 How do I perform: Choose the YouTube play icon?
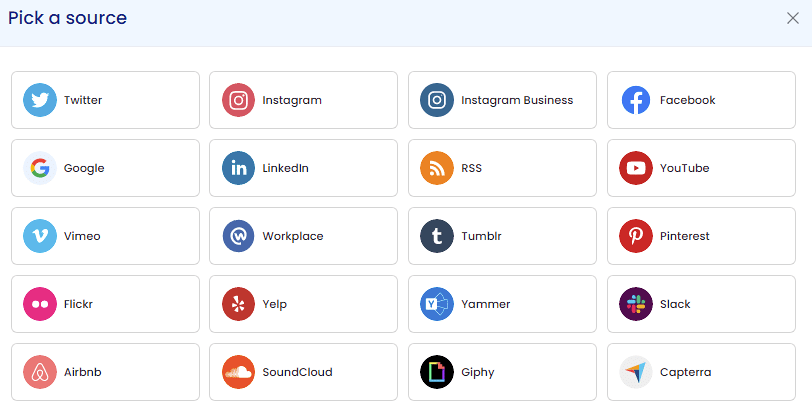click(x=636, y=168)
